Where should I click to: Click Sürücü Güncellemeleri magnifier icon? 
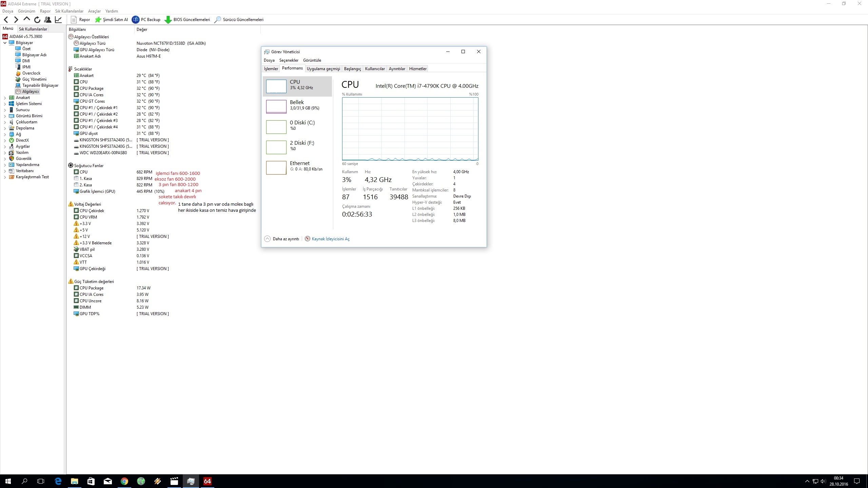point(218,20)
